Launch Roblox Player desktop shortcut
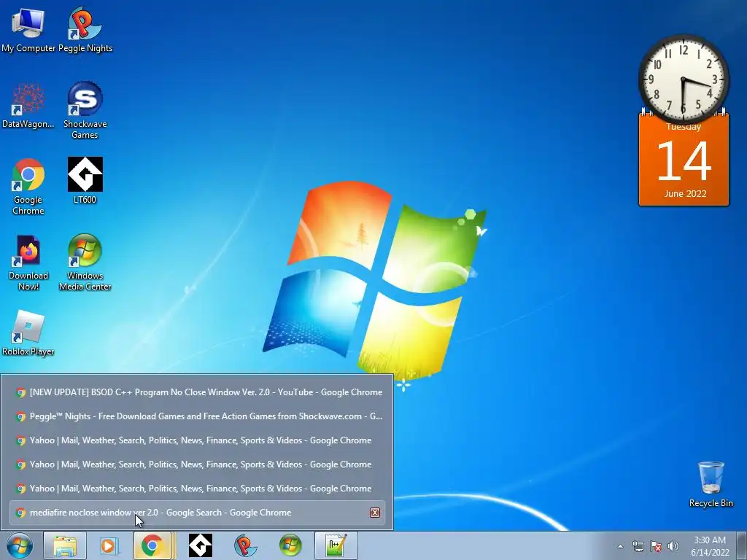Screen dimensions: 747x560 tap(28, 333)
